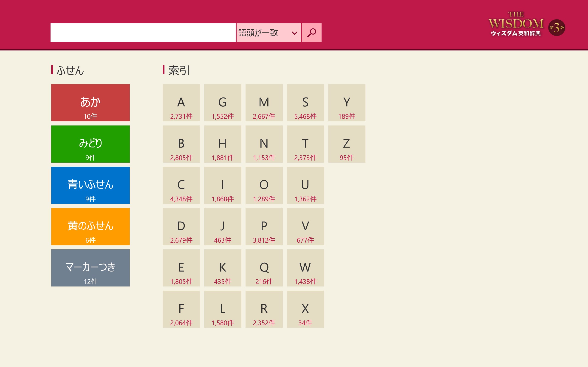The width and height of the screenshot is (588, 367).
Task: Choose index letter X with 34 entries
Action: [305, 309]
